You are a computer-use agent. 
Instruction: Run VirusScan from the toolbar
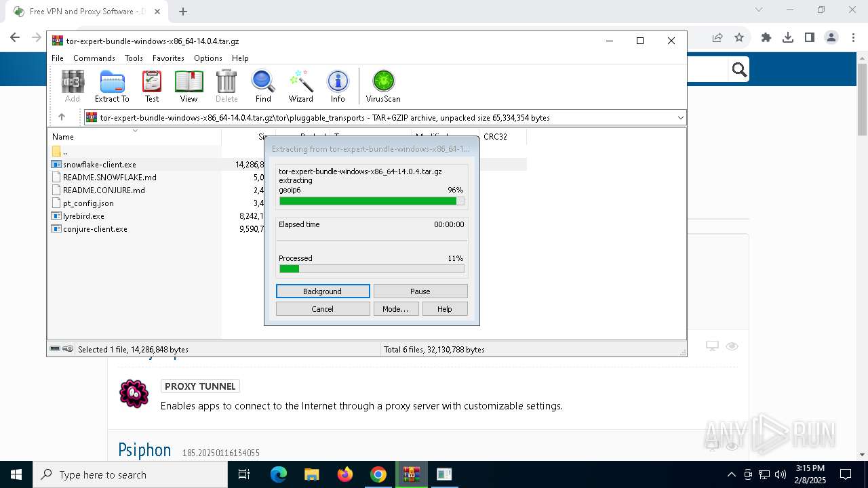[x=383, y=86]
